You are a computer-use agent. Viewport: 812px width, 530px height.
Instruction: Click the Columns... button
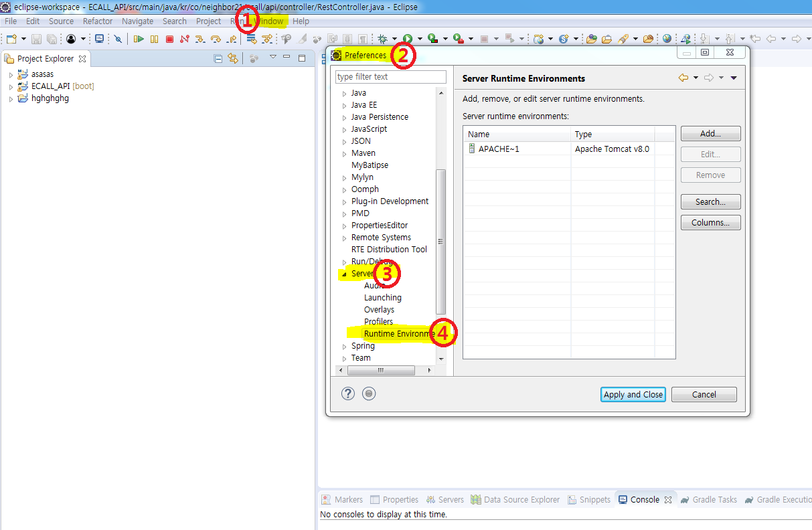pyautogui.click(x=710, y=223)
